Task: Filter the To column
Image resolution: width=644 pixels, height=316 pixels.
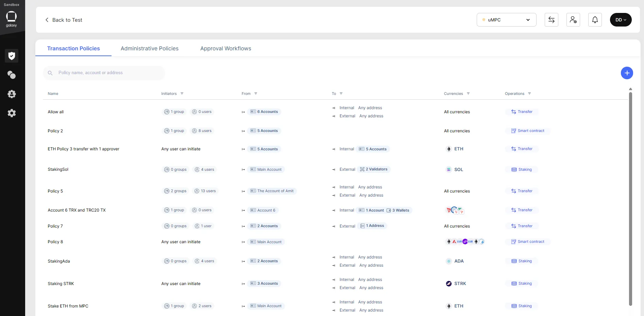Action: coord(341,94)
